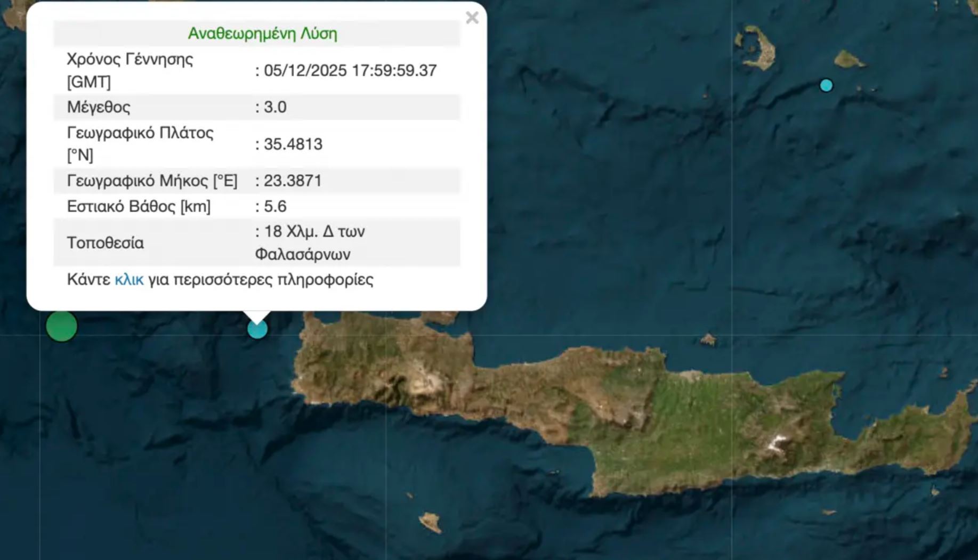Image resolution: width=978 pixels, height=560 pixels.
Task: Click the latitude value 35.4813
Action: click(293, 144)
